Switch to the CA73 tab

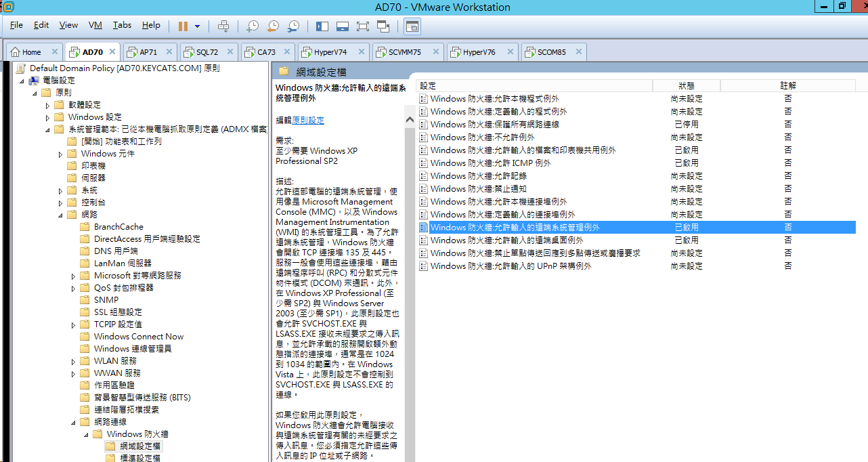pos(267,52)
